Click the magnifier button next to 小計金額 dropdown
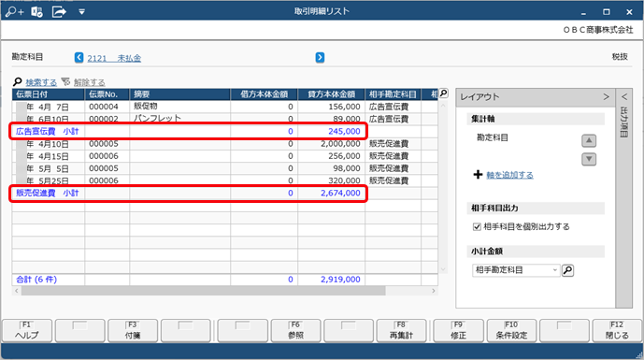 (x=567, y=270)
